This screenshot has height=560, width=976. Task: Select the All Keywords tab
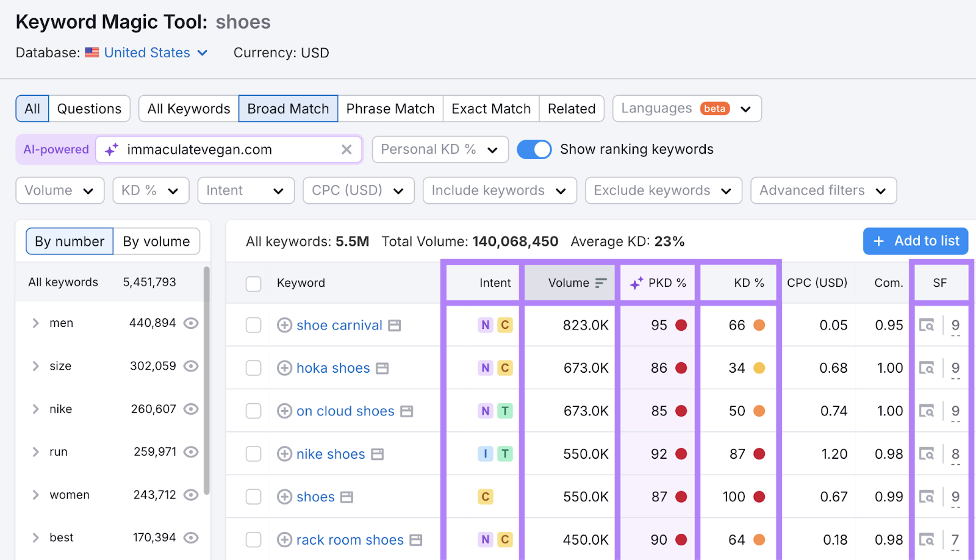click(189, 109)
